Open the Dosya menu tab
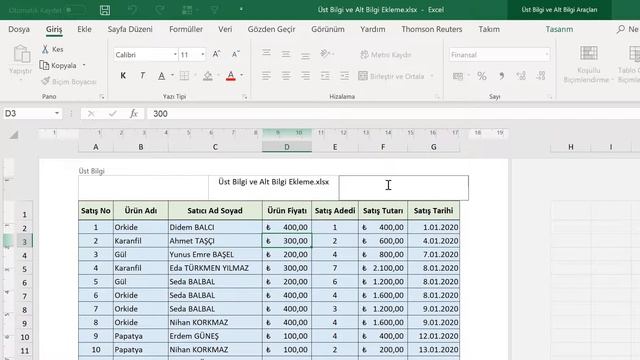The image size is (640, 360). (x=19, y=29)
